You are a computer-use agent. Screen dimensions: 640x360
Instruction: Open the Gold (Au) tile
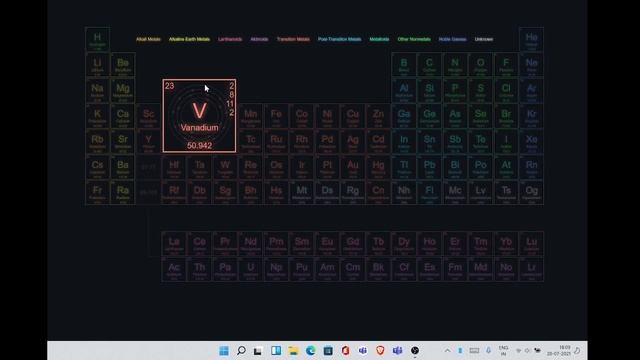pos(353,167)
